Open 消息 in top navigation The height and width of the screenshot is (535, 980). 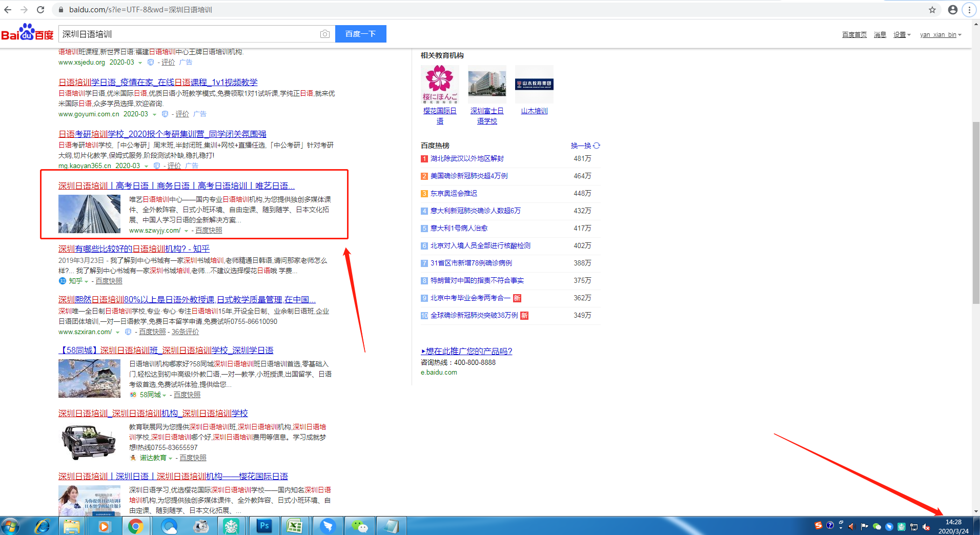(x=880, y=35)
